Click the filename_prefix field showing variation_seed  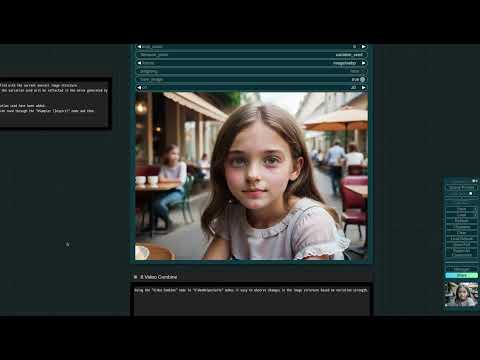coord(251,55)
